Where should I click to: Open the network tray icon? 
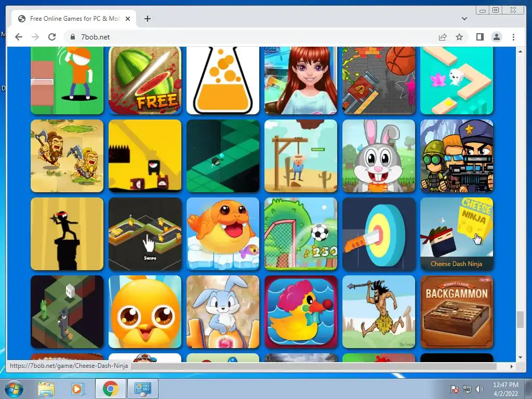point(467,389)
